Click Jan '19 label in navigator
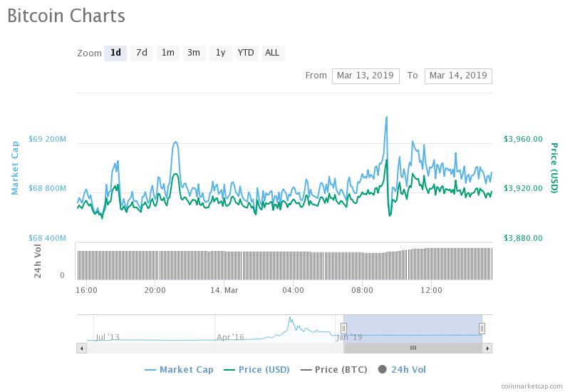 pyautogui.click(x=349, y=337)
